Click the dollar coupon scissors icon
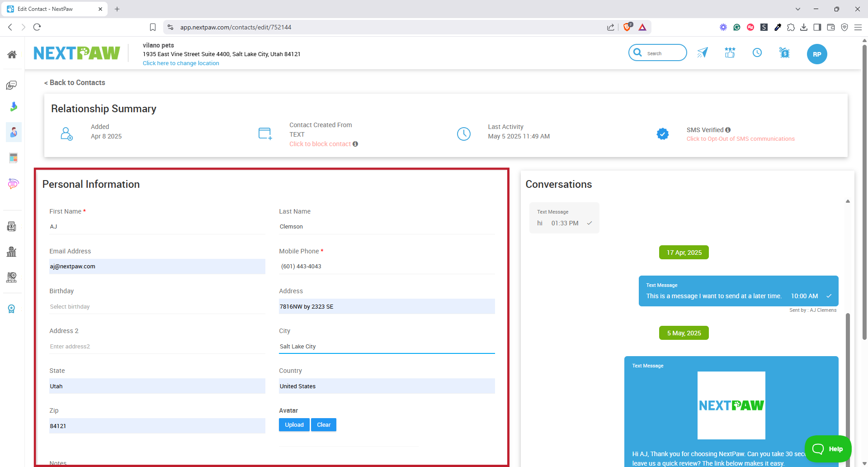Image resolution: width=868 pixels, height=467 pixels. click(784, 52)
